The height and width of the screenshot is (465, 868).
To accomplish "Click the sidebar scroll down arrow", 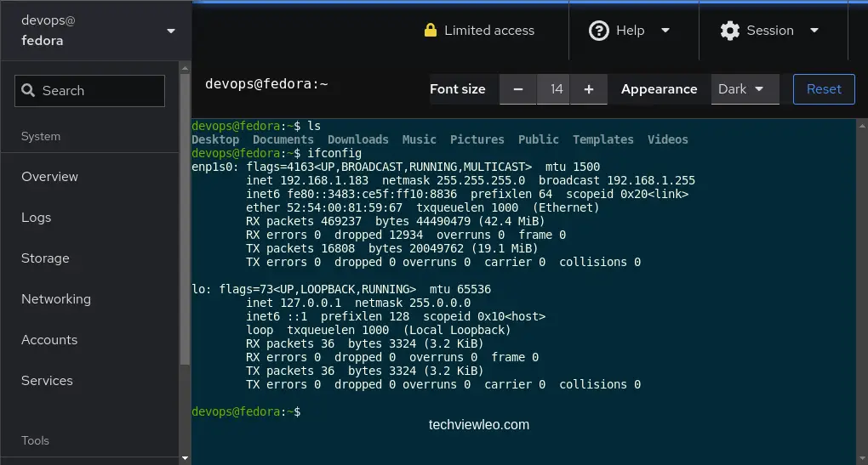I will click(185, 458).
